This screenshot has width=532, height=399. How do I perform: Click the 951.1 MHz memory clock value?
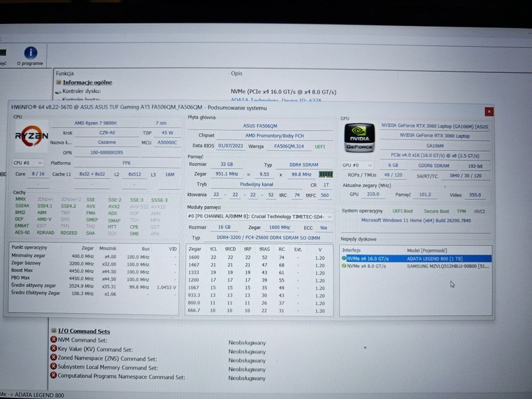click(x=227, y=174)
